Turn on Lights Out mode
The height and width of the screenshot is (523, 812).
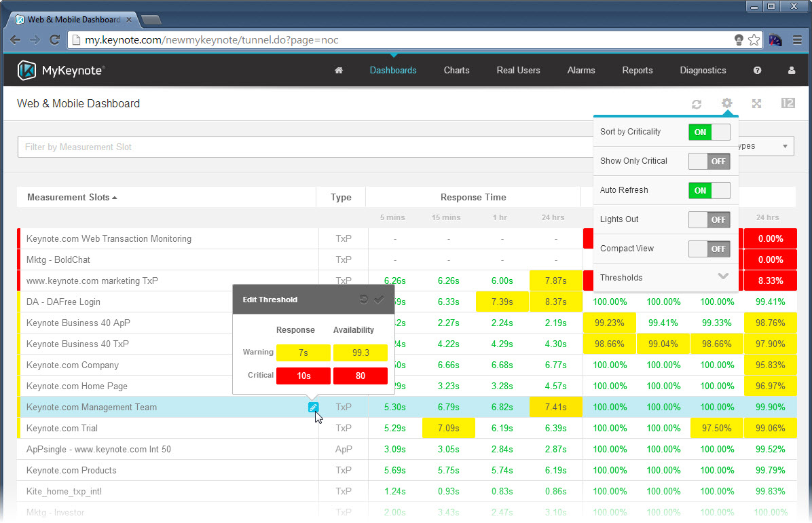coord(709,219)
